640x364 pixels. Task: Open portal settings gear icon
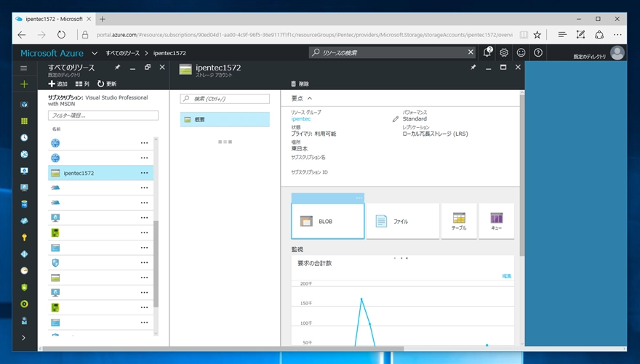pyautogui.click(x=504, y=52)
